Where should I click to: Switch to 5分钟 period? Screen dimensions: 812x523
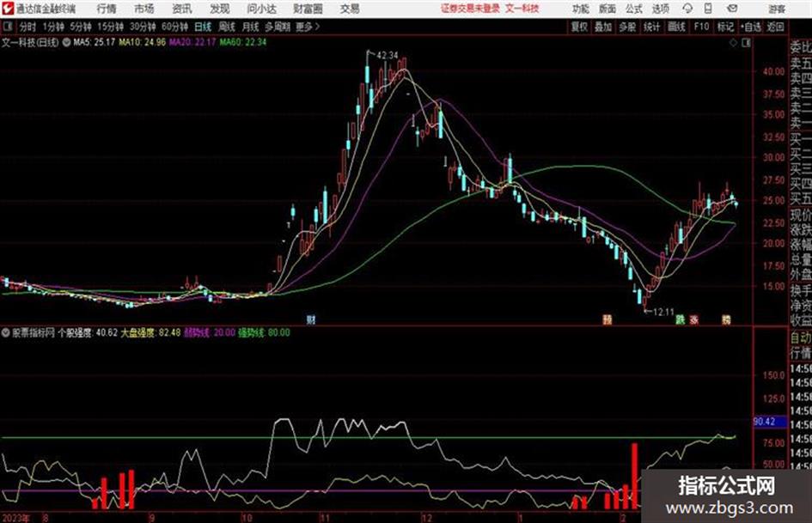coord(80,27)
